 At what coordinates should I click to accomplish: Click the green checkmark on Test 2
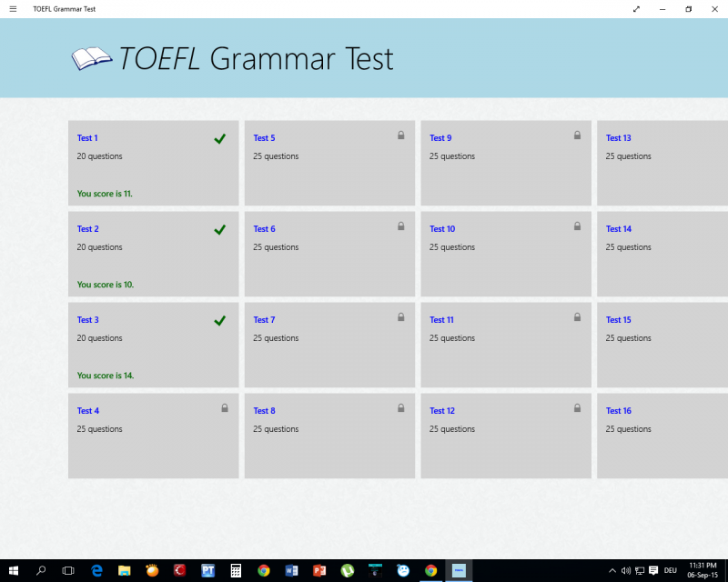coord(220,229)
